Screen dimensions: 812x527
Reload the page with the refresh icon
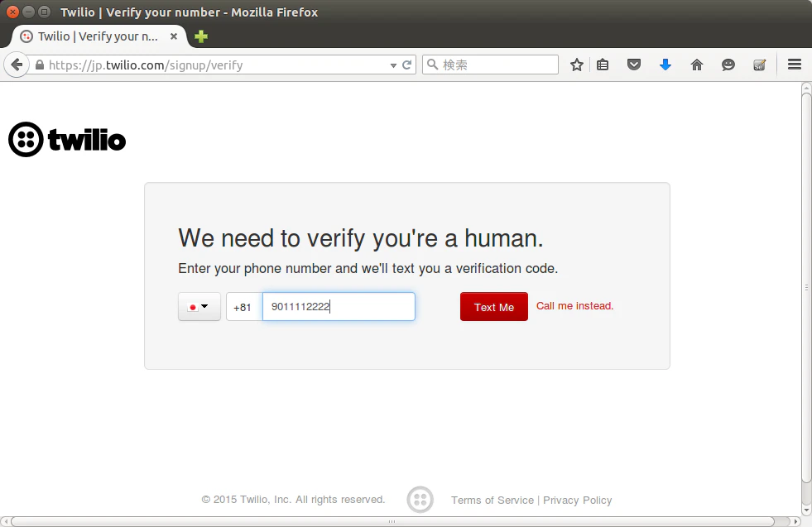[x=407, y=65]
